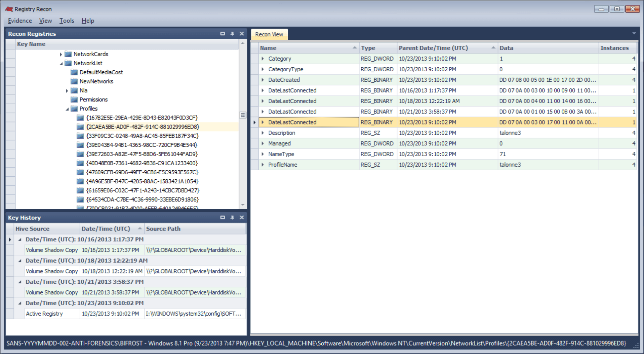Select the Recon View tab
644x354 pixels.
pyautogui.click(x=269, y=34)
